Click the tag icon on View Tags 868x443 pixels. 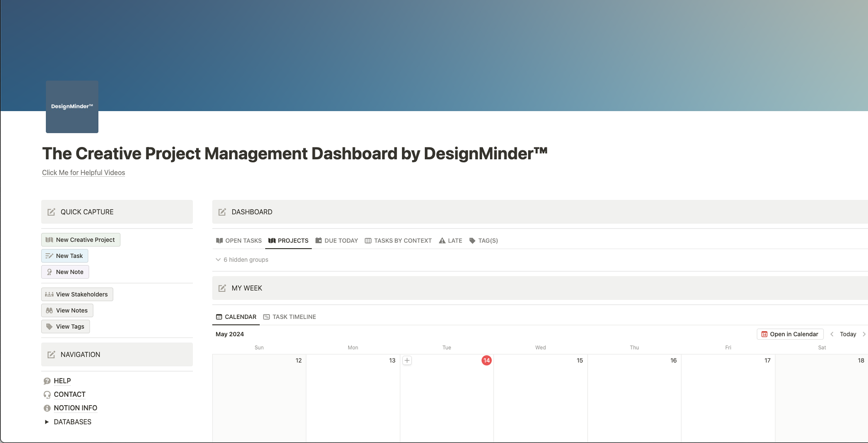pyautogui.click(x=49, y=326)
